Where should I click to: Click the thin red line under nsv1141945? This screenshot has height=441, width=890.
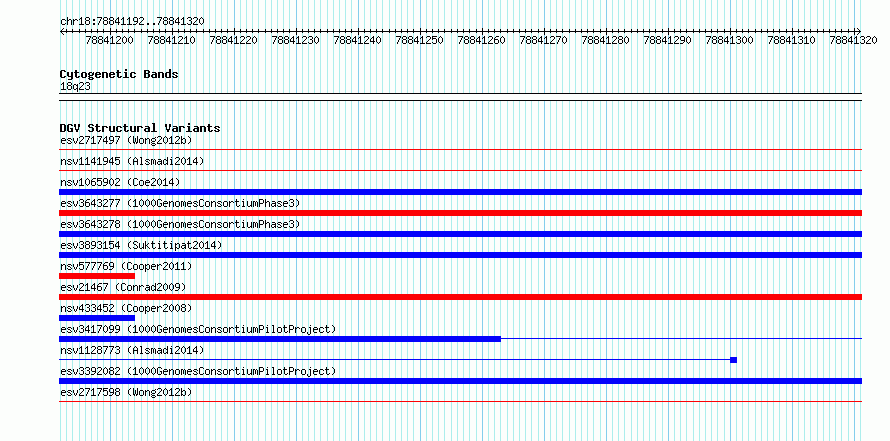coord(460,171)
